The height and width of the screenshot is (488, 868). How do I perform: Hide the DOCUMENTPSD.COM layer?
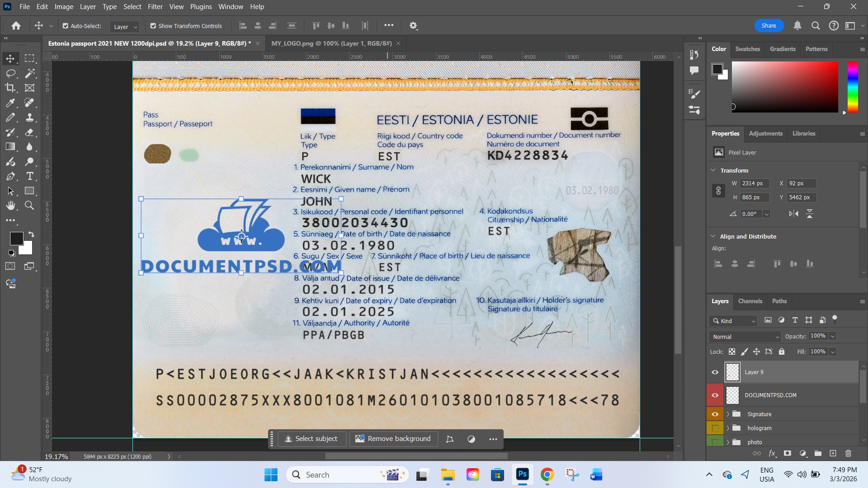tap(715, 395)
